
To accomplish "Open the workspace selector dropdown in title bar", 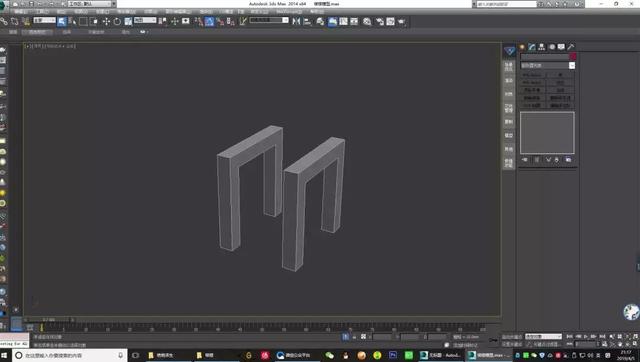I will [90, 4].
